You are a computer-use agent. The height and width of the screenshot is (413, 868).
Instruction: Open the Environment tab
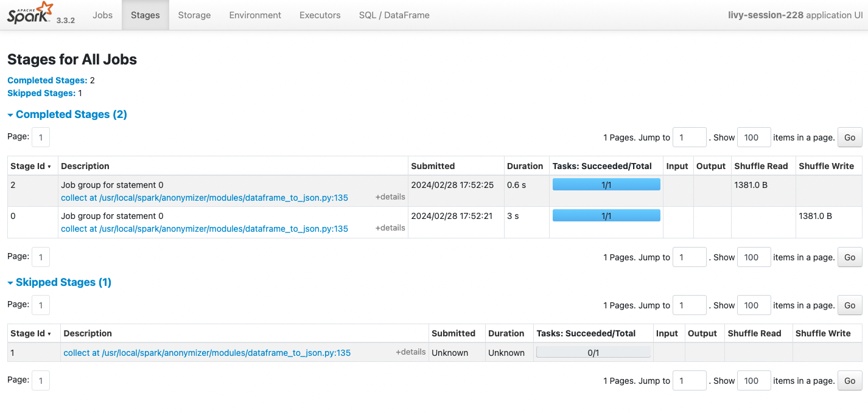[x=255, y=15]
